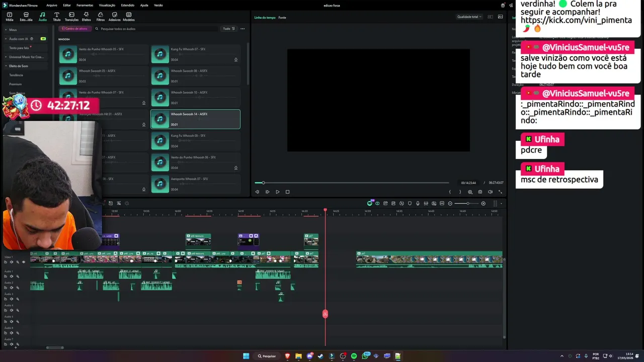This screenshot has height=362, width=644.
Task: Open the Qualidade total dropdown
Action: [x=469, y=17]
